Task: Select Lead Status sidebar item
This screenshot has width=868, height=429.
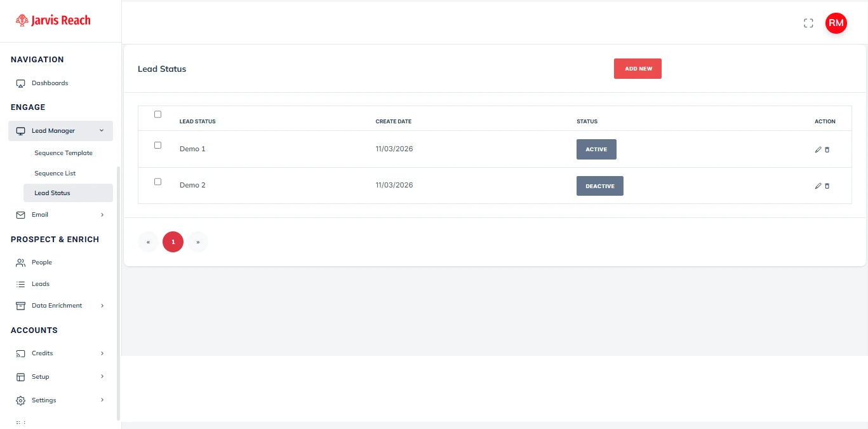Action: point(68,193)
